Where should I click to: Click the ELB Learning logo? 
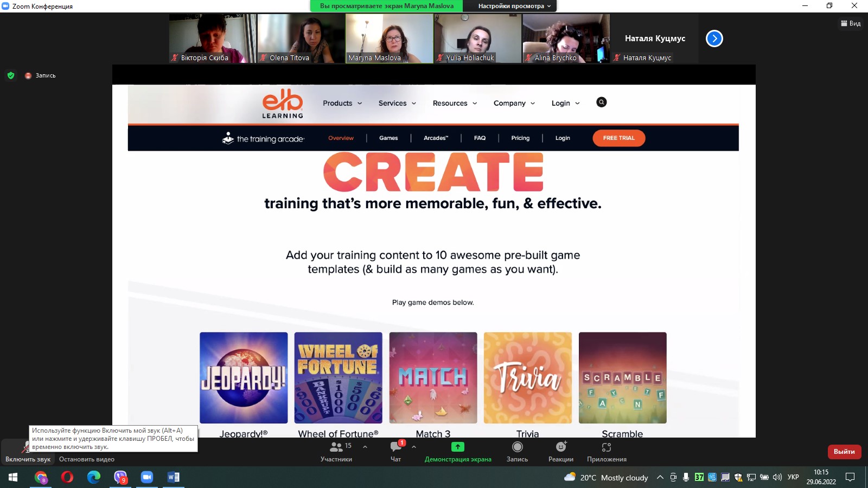283,103
